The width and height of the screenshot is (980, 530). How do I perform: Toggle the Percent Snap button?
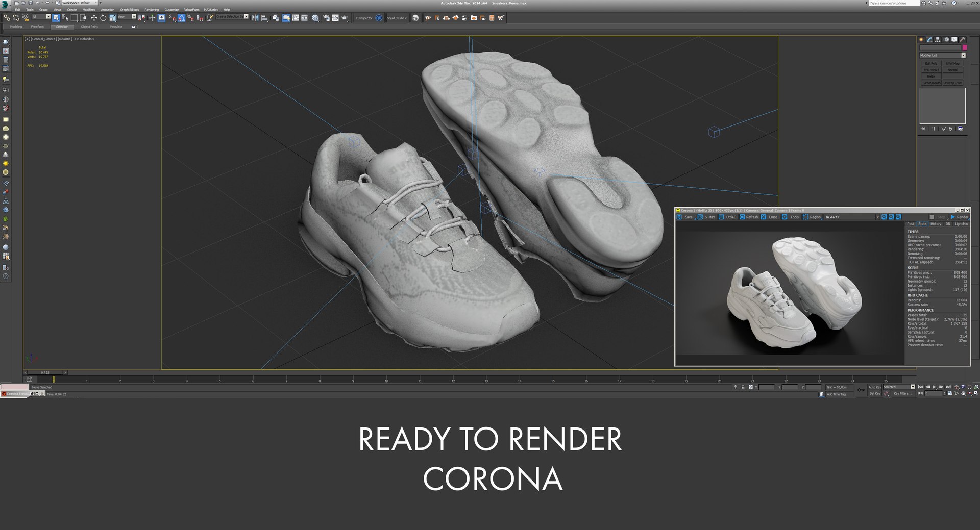tap(190, 18)
